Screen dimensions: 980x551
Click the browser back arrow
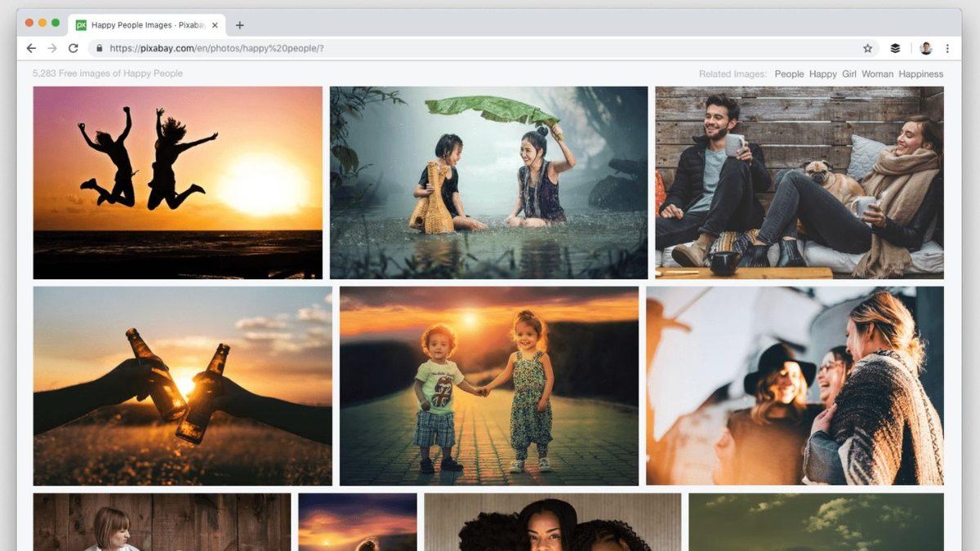[31, 48]
